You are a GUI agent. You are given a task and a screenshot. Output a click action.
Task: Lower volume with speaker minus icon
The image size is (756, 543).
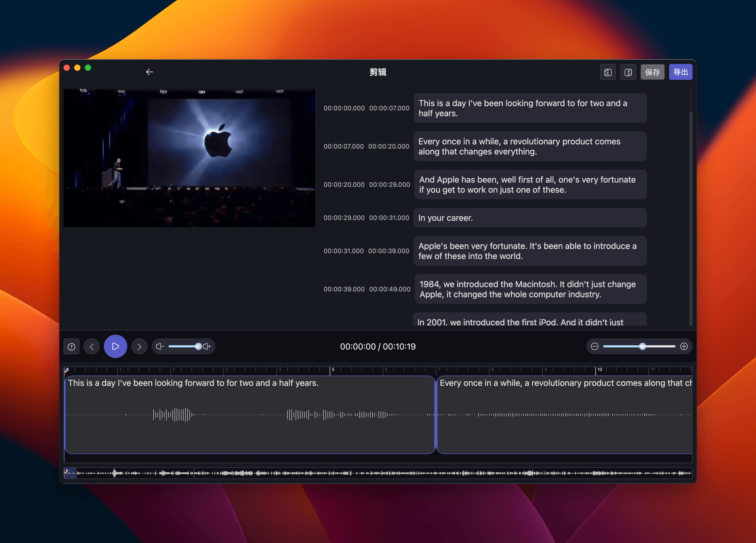[160, 346]
